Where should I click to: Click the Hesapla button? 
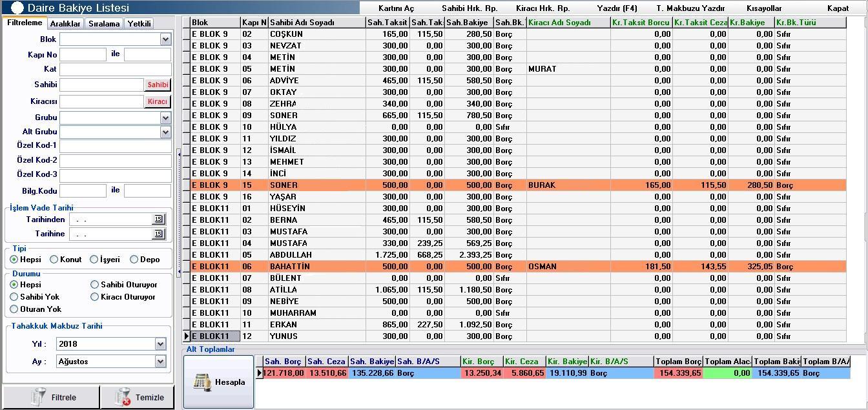(219, 382)
